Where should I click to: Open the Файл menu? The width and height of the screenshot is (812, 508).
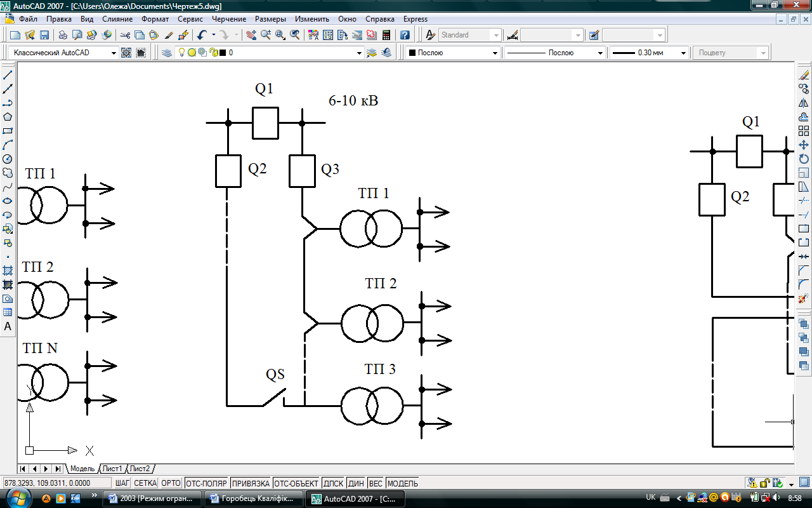click(x=28, y=19)
